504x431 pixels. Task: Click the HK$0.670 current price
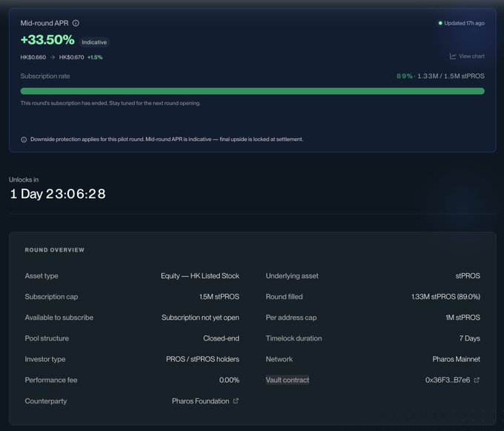click(71, 57)
